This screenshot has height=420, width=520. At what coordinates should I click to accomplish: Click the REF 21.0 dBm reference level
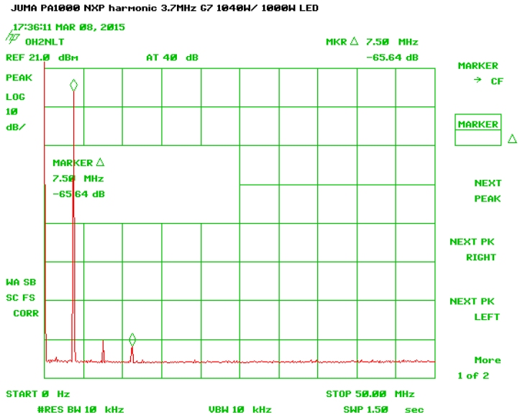coord(42,58)
